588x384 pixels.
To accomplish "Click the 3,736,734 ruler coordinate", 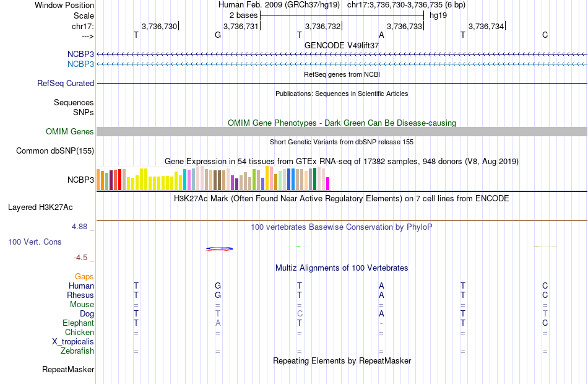I will click(486, 26).
